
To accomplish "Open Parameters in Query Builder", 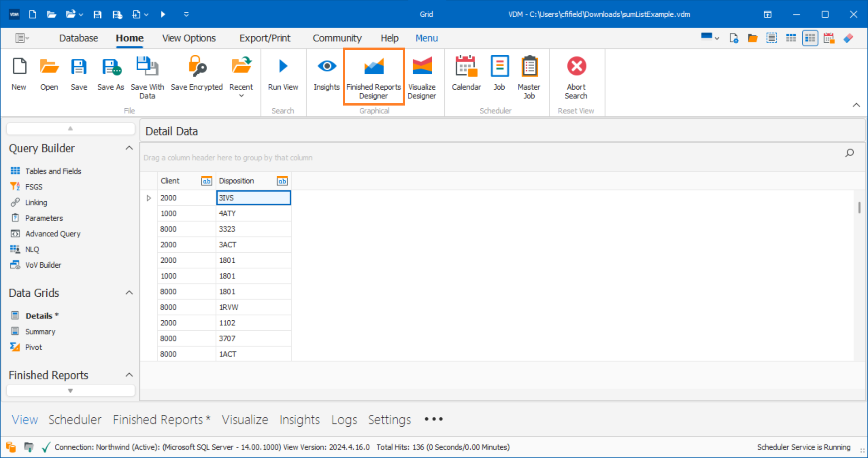I will [44, 218].
